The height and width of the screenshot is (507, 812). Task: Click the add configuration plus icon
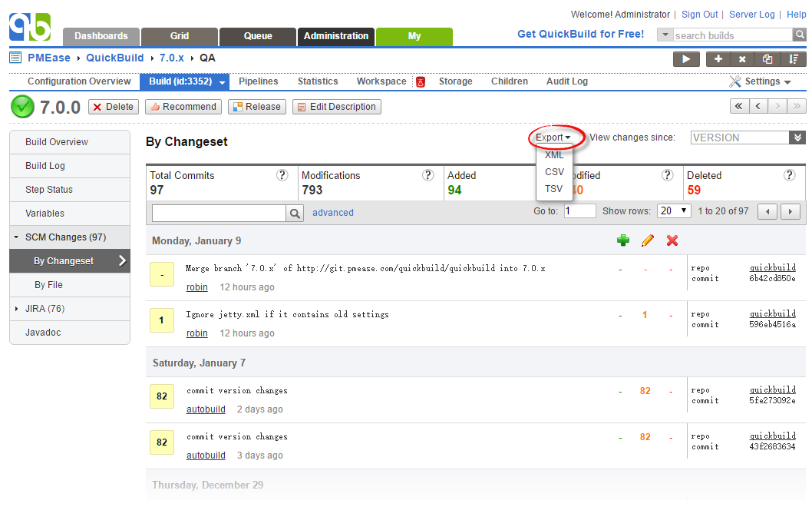point(718,59)
